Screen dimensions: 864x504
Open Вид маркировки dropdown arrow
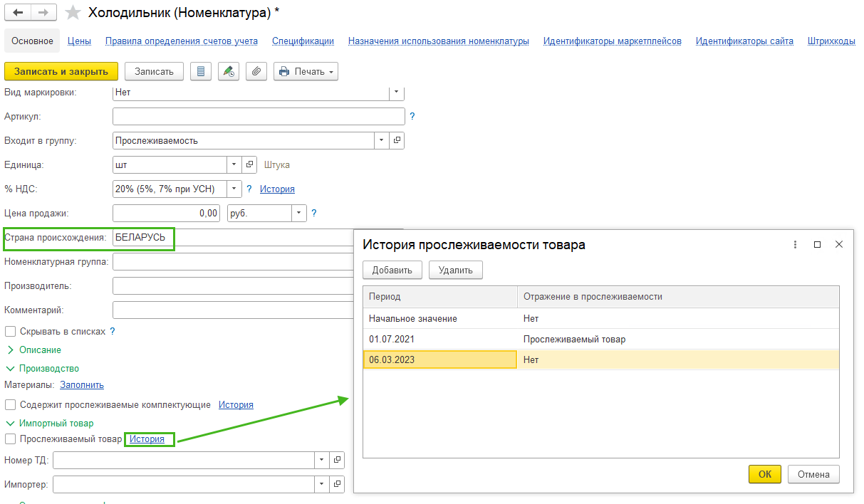tap(397, 92)
